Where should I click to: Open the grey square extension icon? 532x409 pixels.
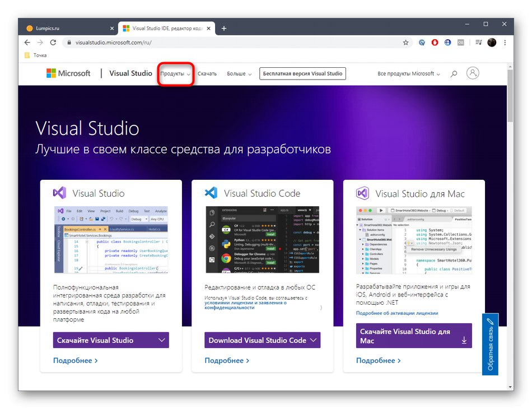[x=460, y=43]
